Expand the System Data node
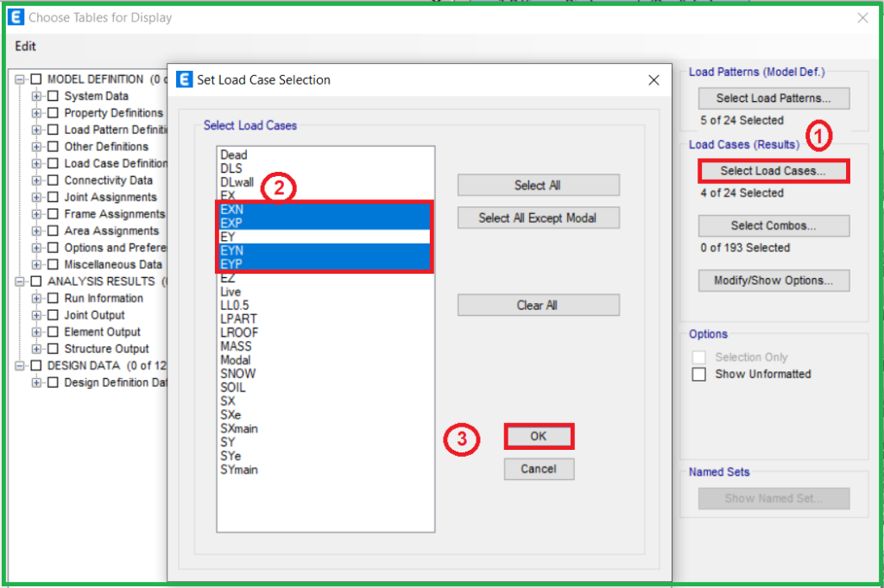The image size is (884, 588). click(x=36, y=97)
